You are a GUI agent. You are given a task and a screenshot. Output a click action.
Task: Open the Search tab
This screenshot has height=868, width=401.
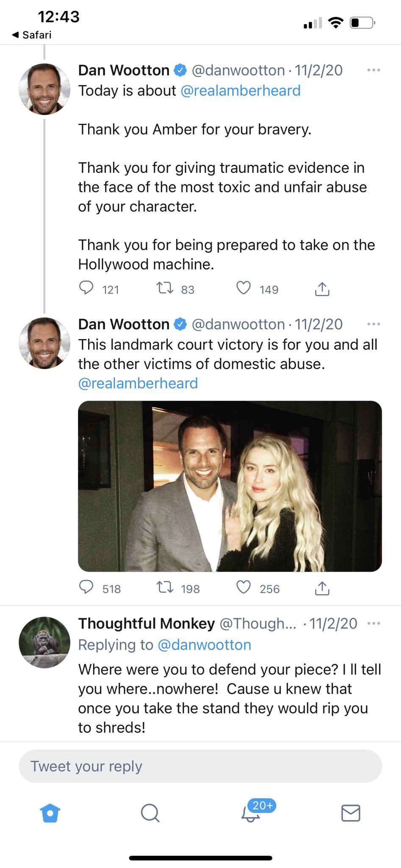point(150,813)
